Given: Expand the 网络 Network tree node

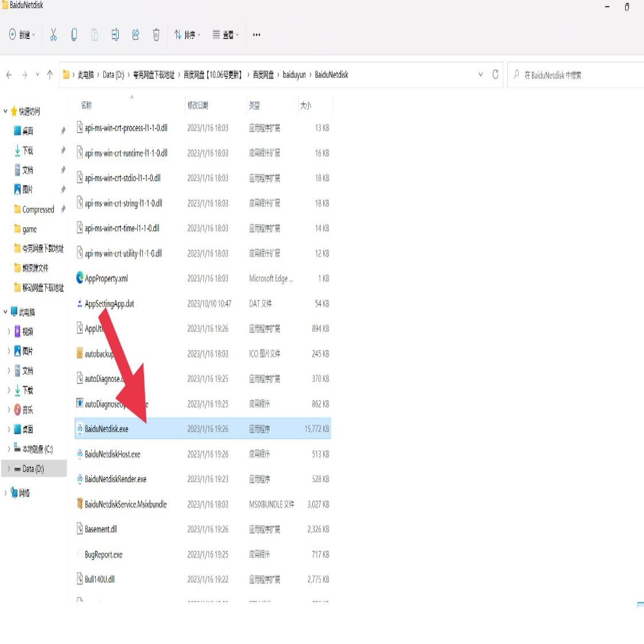Looking at the screenshot, I should 5,492.
